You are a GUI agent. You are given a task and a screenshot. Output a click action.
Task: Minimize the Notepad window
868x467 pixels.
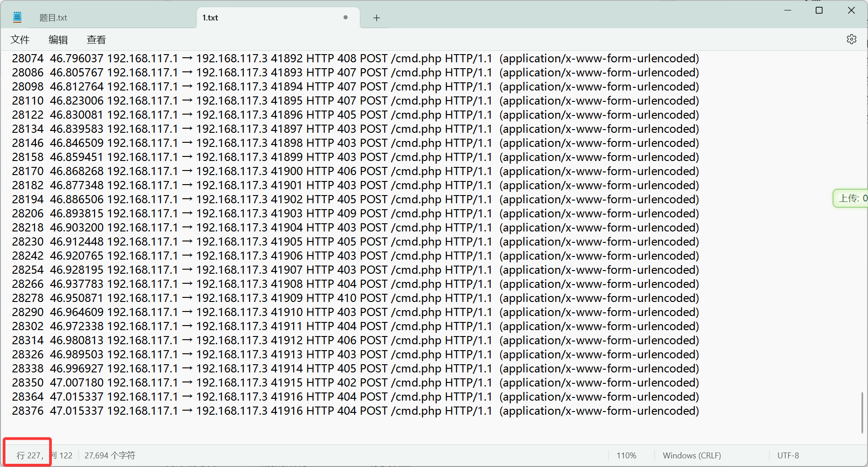788,10
